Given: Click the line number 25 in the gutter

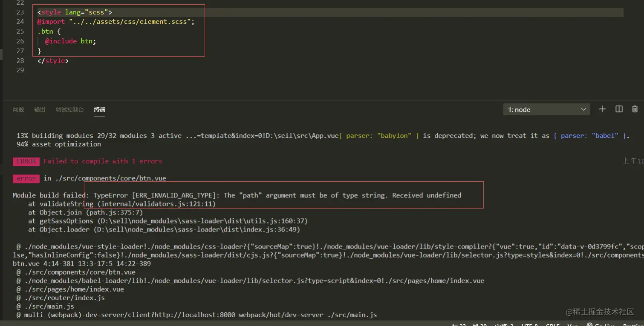Looking at the screenshot, I should point(20,31).
